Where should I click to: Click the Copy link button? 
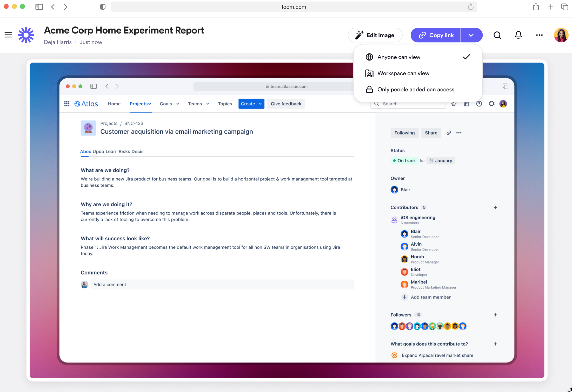(x=436, y=35)
